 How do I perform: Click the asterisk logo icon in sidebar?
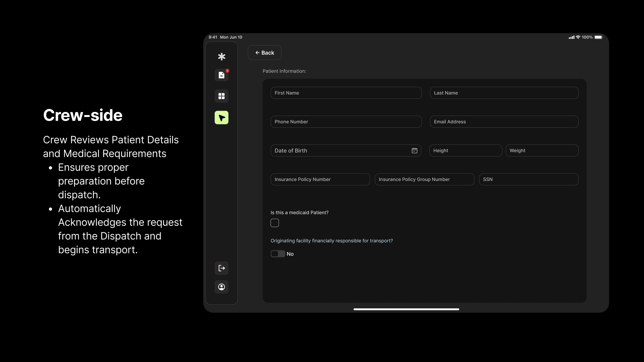(x=221, y=57)
